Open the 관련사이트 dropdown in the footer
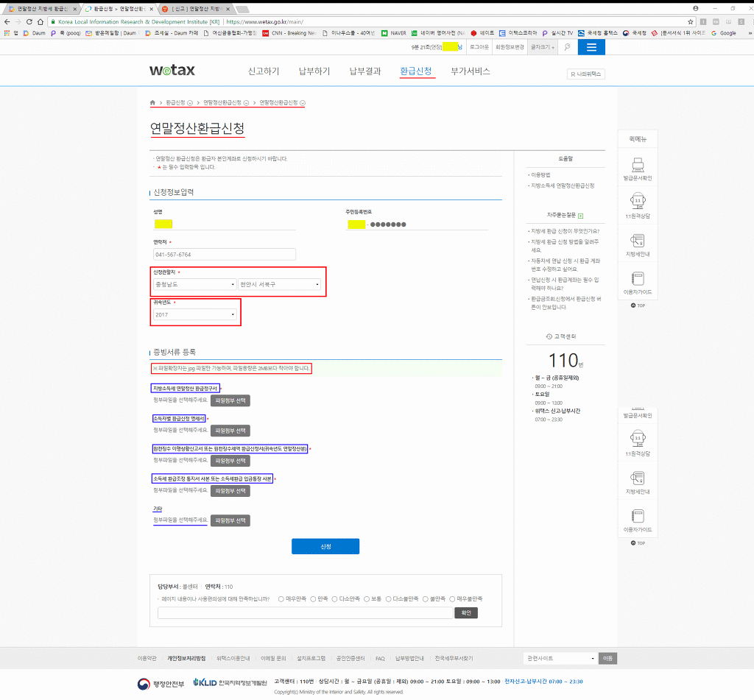The image size is (754, 700). tap(560, 658)
